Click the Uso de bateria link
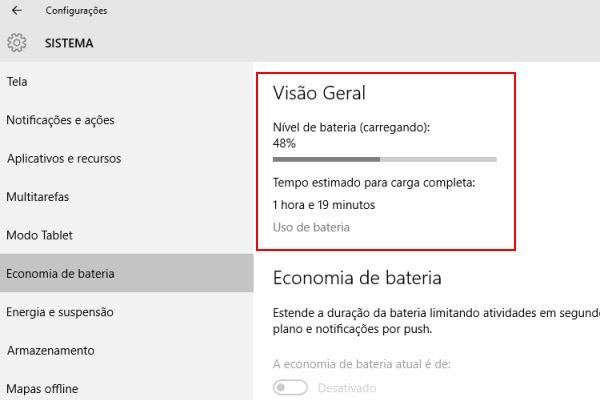 pos(311,227)
